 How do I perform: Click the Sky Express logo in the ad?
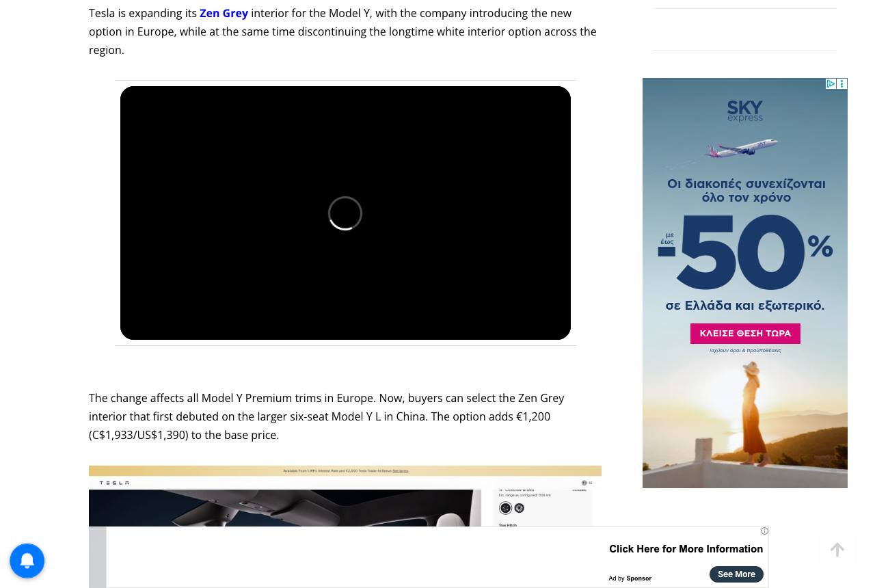(745, 111)
